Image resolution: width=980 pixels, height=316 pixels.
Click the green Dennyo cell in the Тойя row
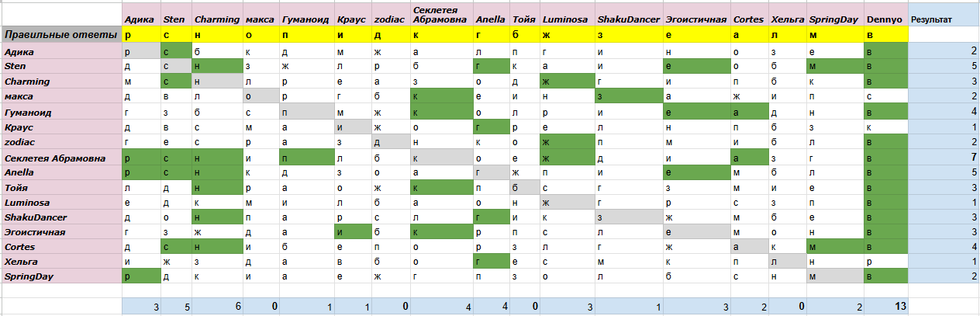pyautogui.click(x=885, y=186)
